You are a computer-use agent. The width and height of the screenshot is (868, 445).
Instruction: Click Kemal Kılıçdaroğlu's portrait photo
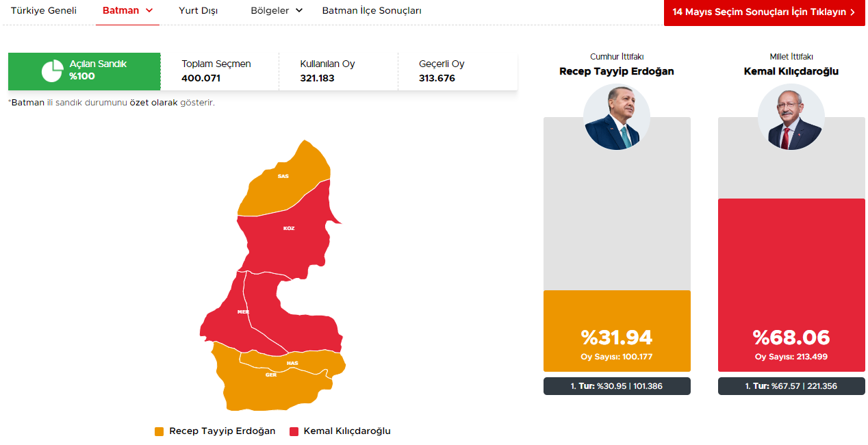coord(791,117)
